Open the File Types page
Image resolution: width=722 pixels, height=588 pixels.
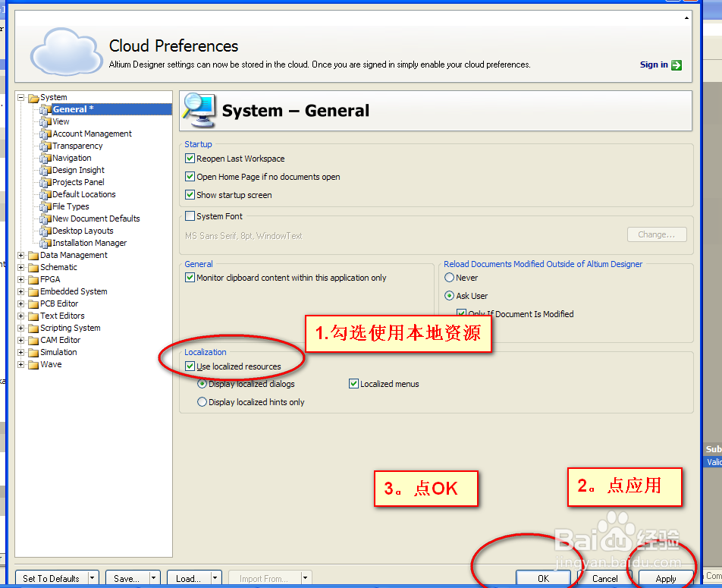pos(71,206)
